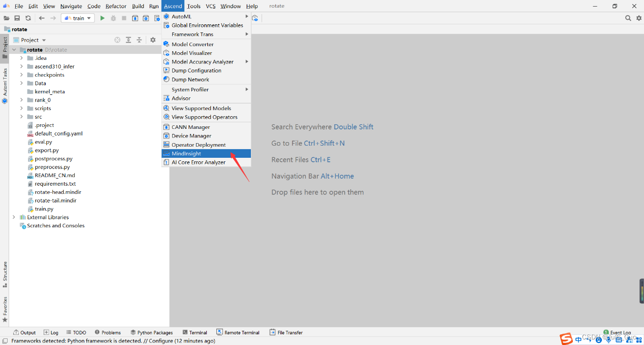Toggle the Favorites side tab
Image resolution: width=644 pixels, height=345 pixels.
coord(5,309)
